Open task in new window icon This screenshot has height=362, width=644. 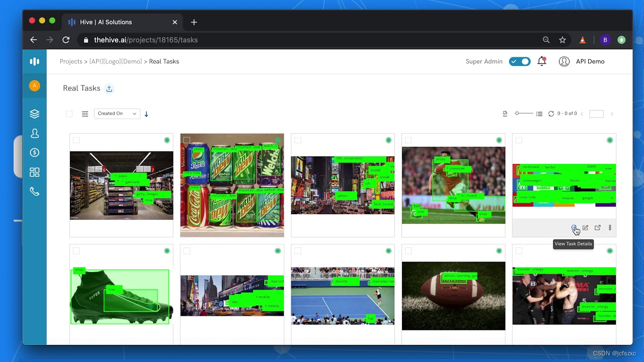(x=598, y=228)
